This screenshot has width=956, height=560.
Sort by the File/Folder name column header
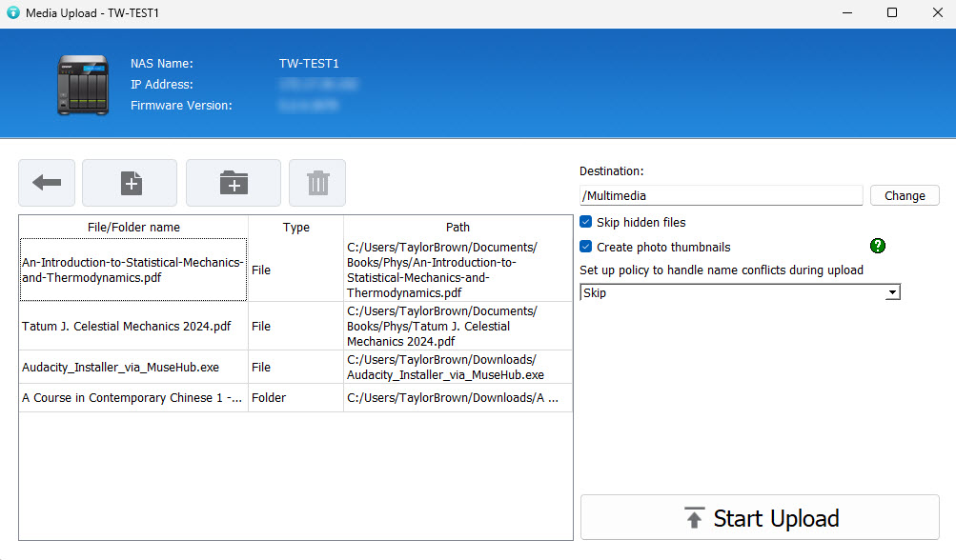(133, 227)
